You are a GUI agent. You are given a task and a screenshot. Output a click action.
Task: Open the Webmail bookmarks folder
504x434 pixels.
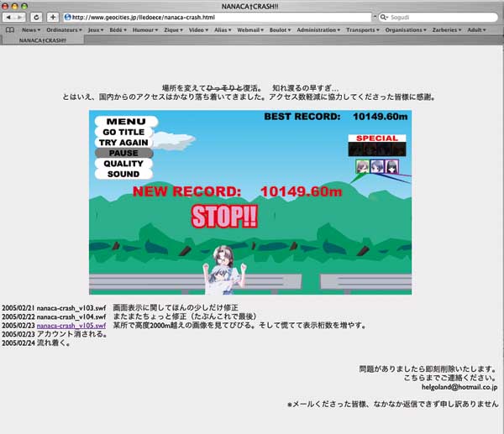(x=250, y=30)
